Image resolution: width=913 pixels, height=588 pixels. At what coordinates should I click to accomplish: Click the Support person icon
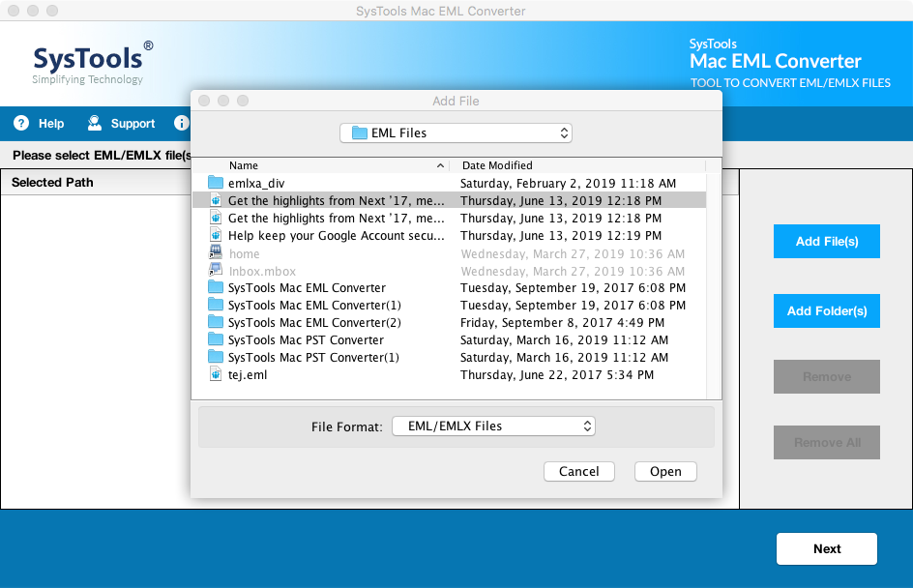95,123
